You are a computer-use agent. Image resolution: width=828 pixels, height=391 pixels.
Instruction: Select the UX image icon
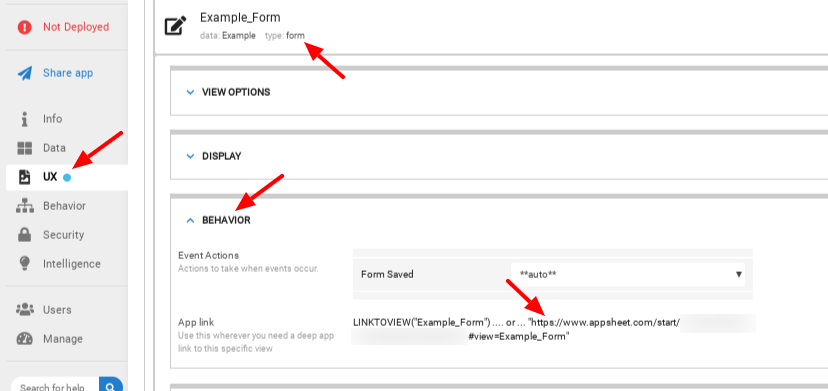[24, 177]
